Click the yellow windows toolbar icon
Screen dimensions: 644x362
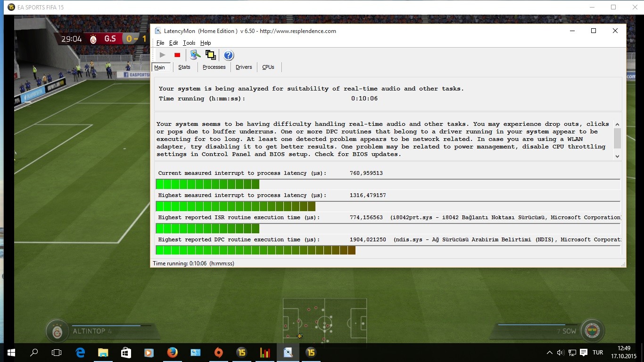pos(211,55)
